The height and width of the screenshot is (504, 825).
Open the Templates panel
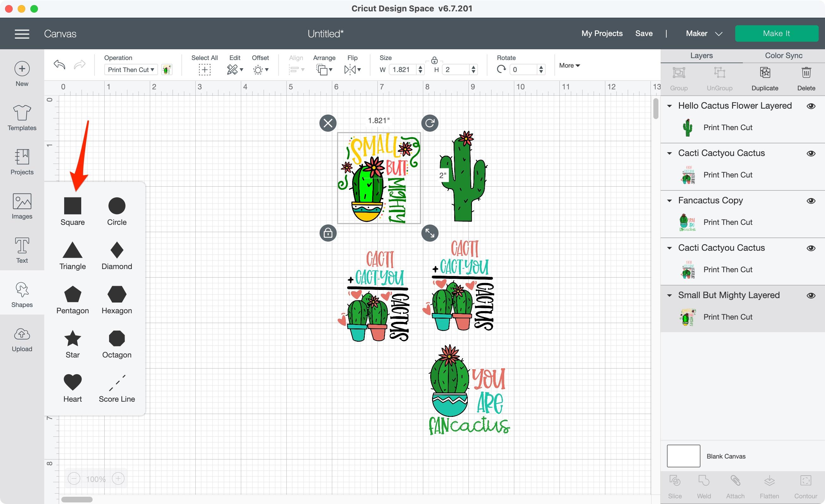point(22,118)
